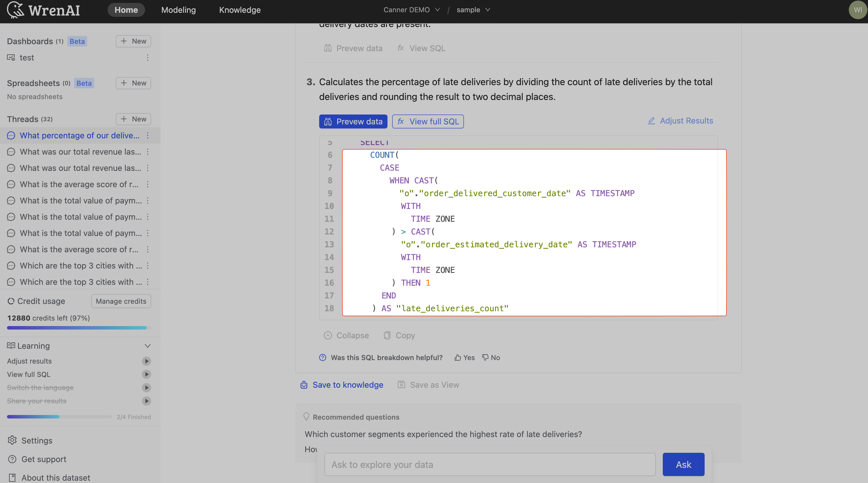Switch to the Modeling tab
The height and width of the screenshot is (483, 868).
[x=178, y=10]
